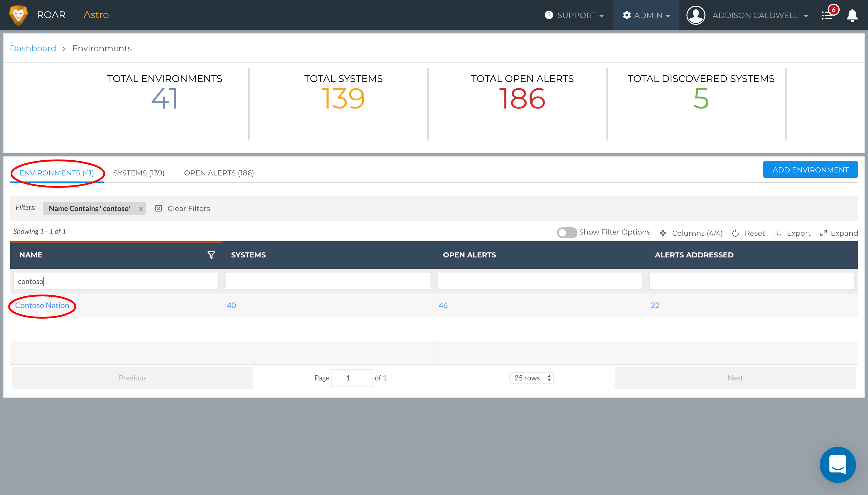Image resolution: width=868 pixels, height=495 pixels.
Task: Open the 40 systems link for Contoso Nation
Action: [x=231, y=305]
